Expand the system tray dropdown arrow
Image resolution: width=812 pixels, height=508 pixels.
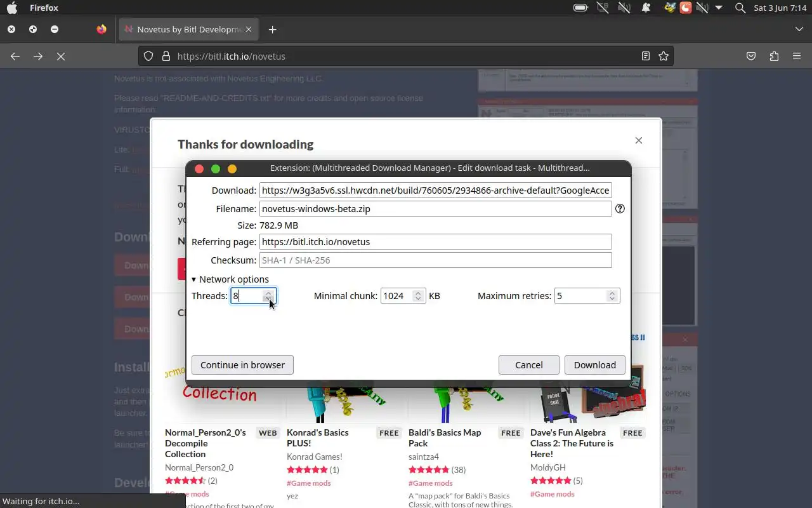point(719,8)
